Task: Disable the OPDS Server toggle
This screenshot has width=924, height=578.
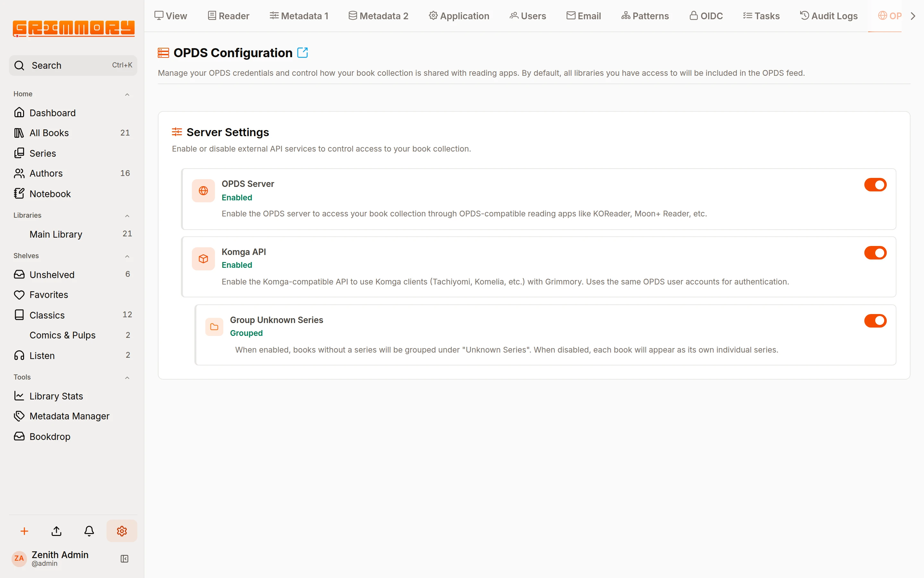Action: (875, 185)
